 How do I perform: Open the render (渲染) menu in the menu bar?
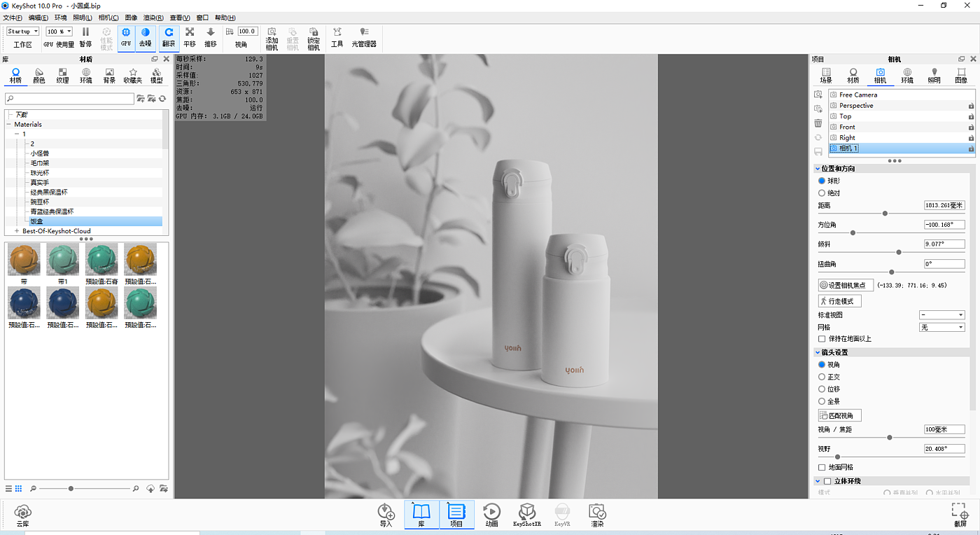tap(153, 18)
